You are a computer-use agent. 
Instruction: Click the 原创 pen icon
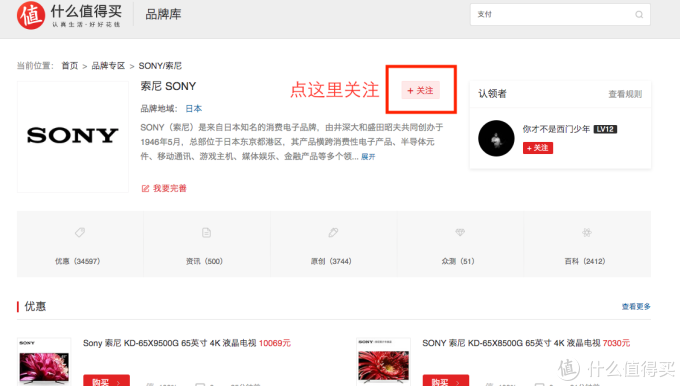pos(333,232)
